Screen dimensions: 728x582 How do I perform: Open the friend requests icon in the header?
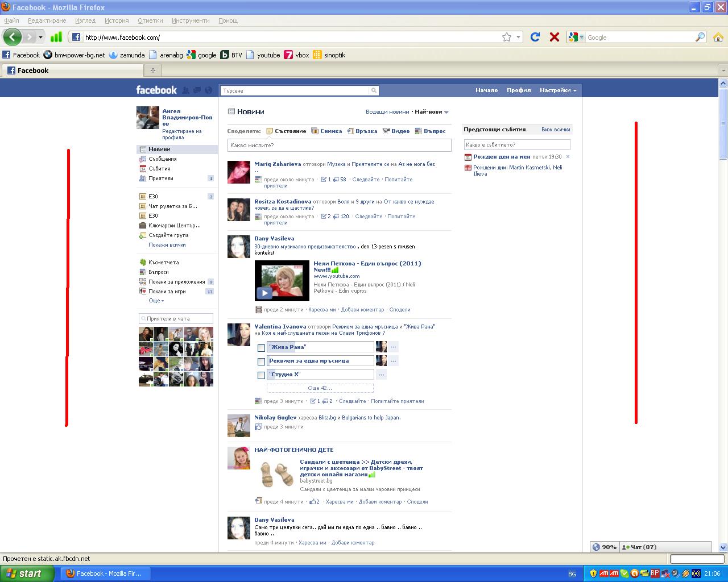[186, 90]
